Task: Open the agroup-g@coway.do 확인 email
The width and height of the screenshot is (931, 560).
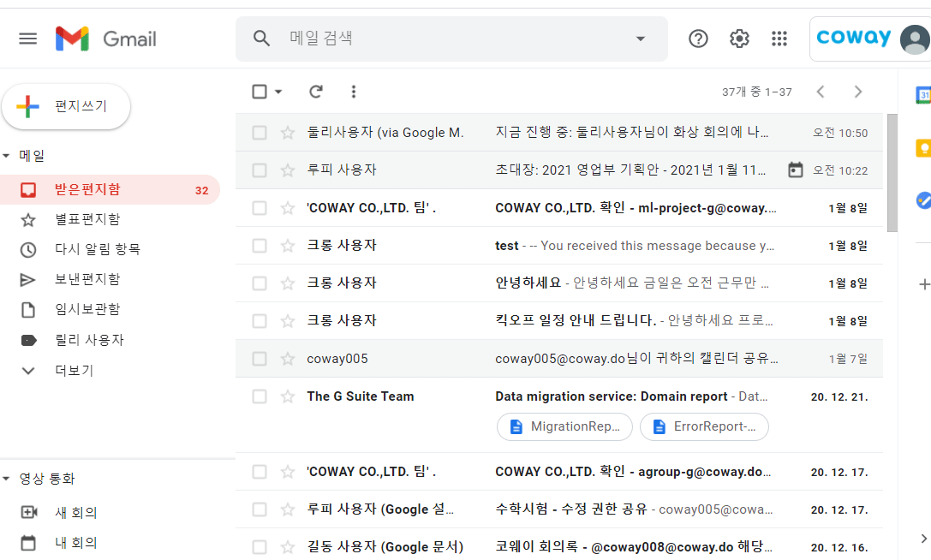Action: 559,472
